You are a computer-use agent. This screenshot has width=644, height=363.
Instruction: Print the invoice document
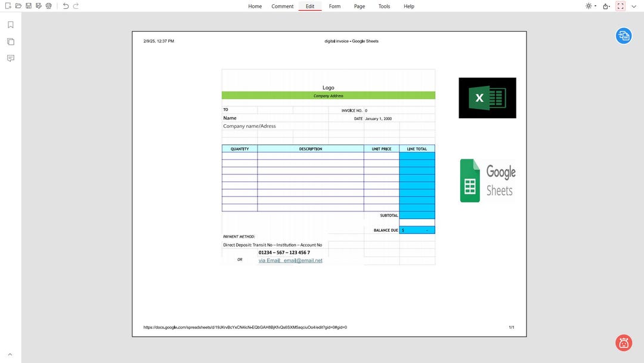pyautogui.click(x=48, y=6)
